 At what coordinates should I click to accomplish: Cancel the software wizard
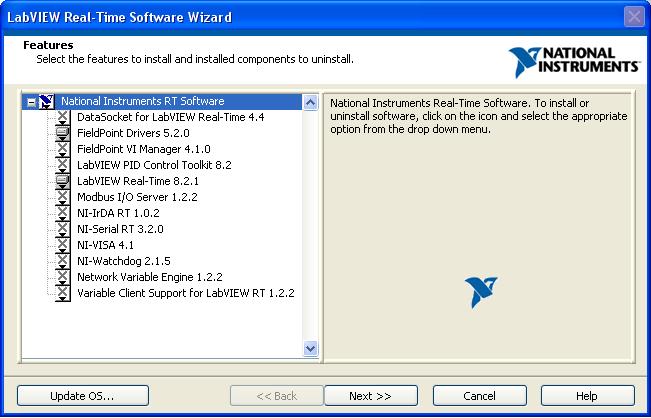click(480, 396)
